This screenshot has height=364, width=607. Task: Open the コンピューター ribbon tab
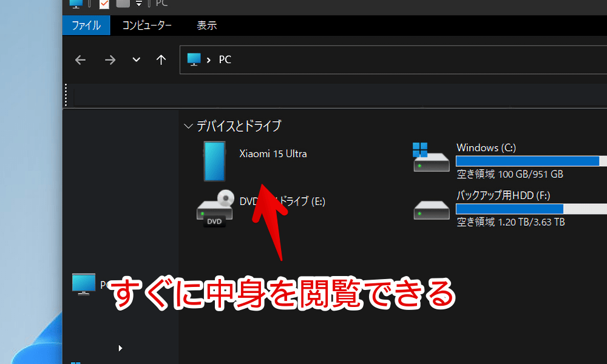tap(147, 25)
